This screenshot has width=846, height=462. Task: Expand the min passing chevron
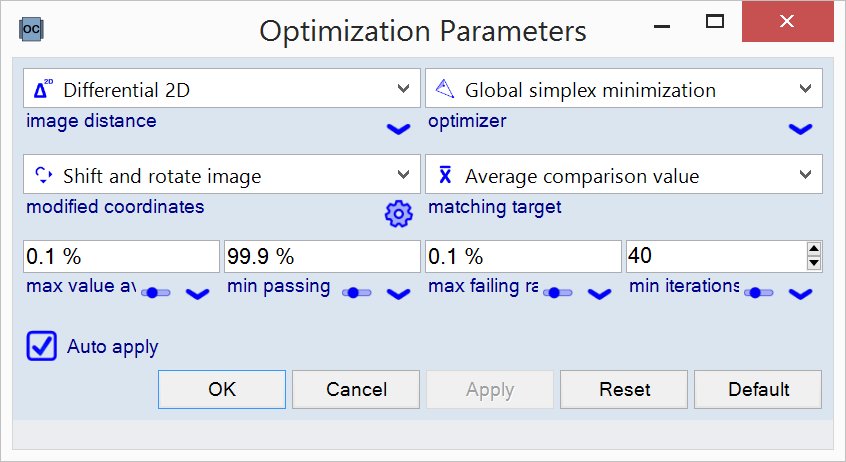398,294
